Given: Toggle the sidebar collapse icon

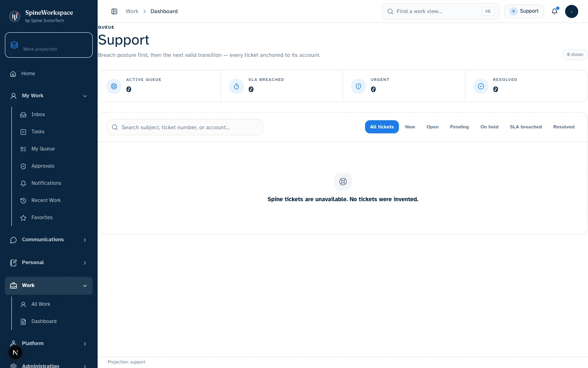Looking at the screenshot, I should tap(114, 11).
